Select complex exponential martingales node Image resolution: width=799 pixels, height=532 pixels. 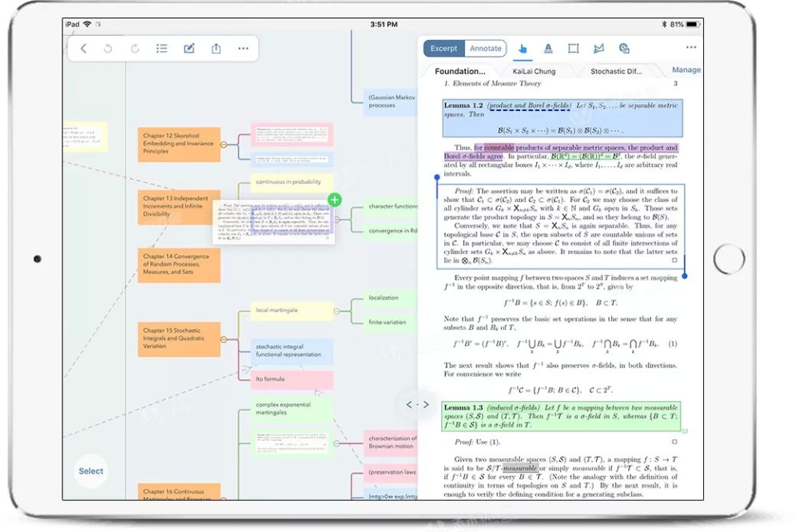pyautogui.click(x=292, y=409)
